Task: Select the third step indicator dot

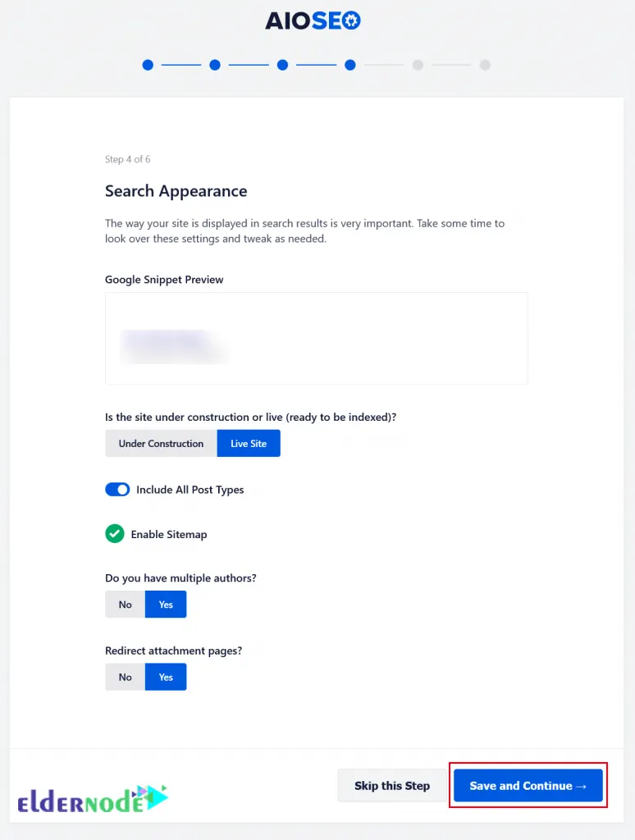Action: coord(282,65)
